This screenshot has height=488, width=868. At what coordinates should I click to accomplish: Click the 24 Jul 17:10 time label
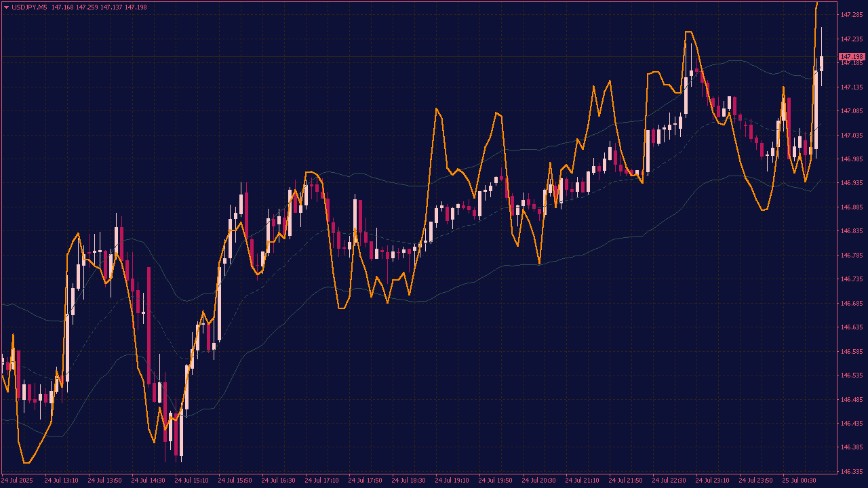[321, 480]
